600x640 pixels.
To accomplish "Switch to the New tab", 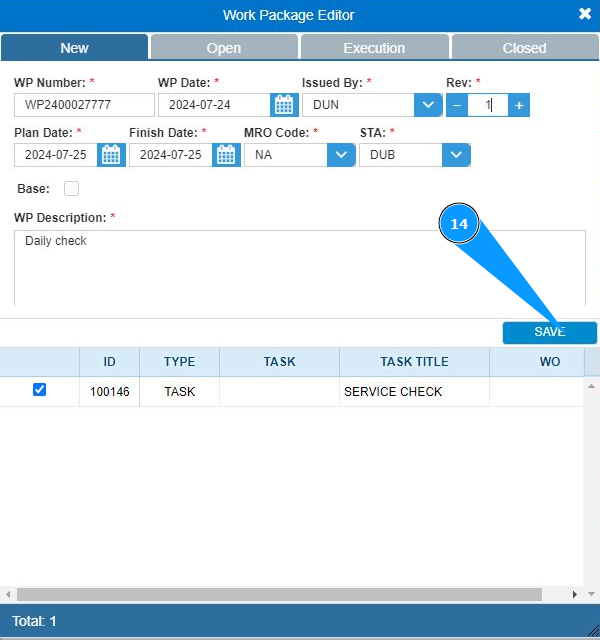I will (74, 48).
